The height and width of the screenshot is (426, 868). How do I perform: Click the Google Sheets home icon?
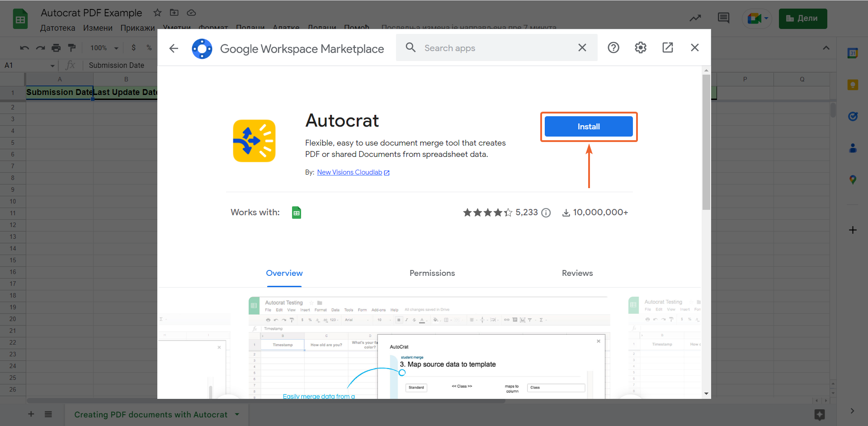point(20,19)
